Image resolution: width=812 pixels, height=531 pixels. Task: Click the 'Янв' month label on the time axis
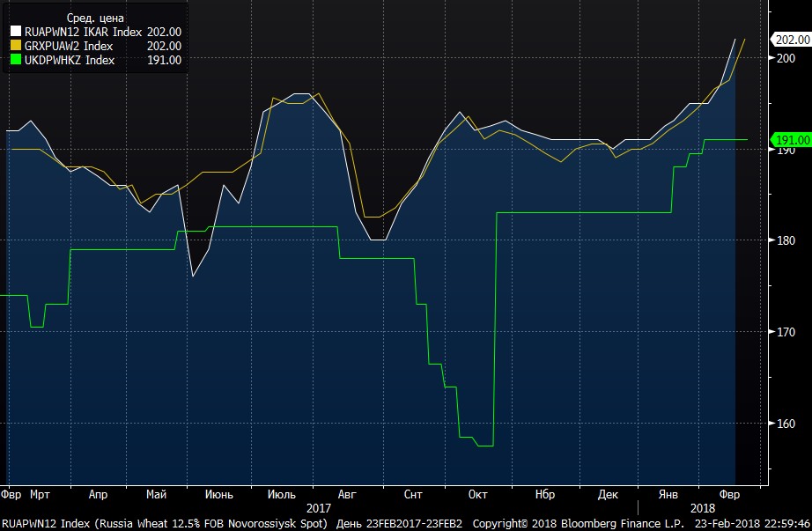click(x=668, y=494)
